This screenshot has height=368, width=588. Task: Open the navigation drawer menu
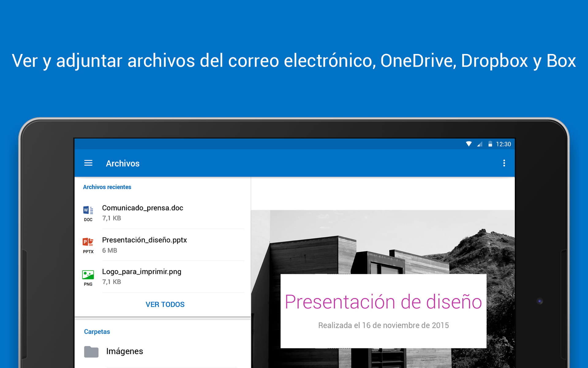(x=88, y=163)
